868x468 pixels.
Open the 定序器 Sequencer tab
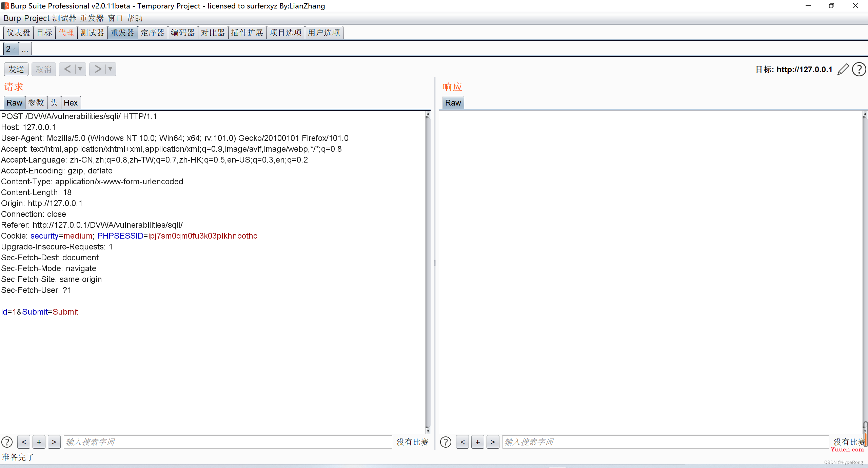pyautogui.click(x=153, y=33)
